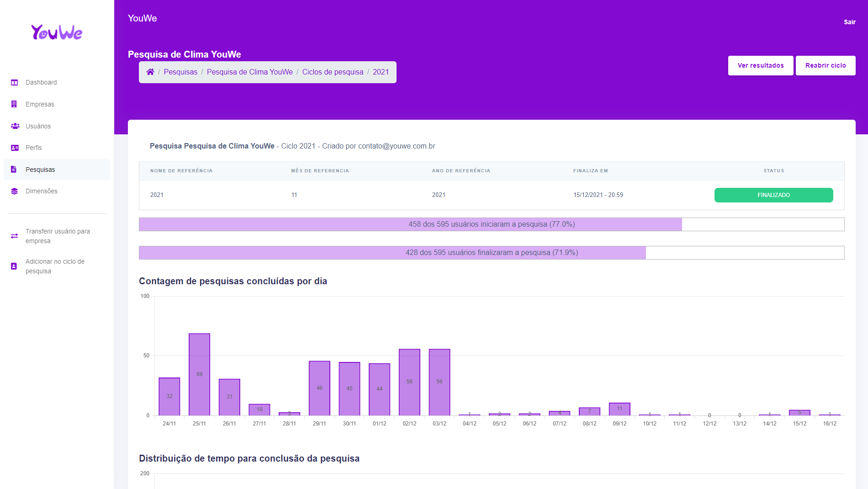Open Ciclos de pesquisa breadcrumb link
This screenshot has height=489, width=868.
333,72
